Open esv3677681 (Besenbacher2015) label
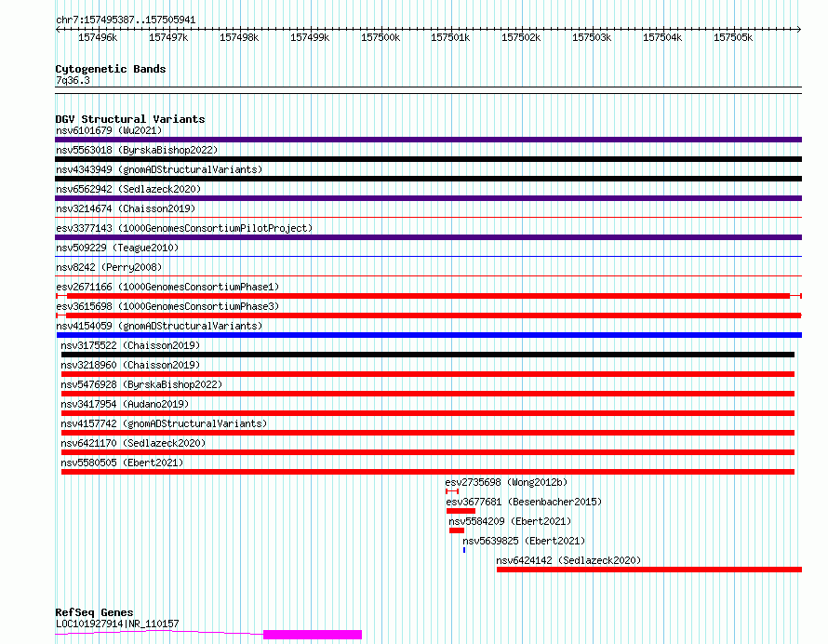828x644 pixels. tap(524, 502)
